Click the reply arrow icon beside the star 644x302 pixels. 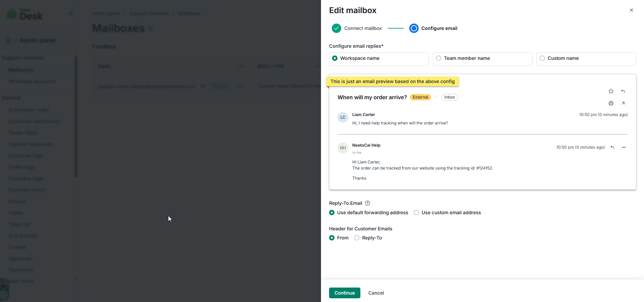pos(623,91)
